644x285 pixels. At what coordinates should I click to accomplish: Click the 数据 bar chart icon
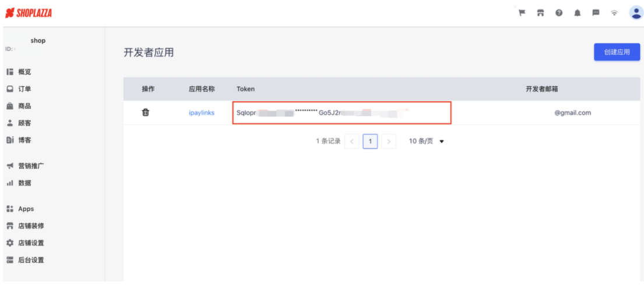[x=10, y=183]
